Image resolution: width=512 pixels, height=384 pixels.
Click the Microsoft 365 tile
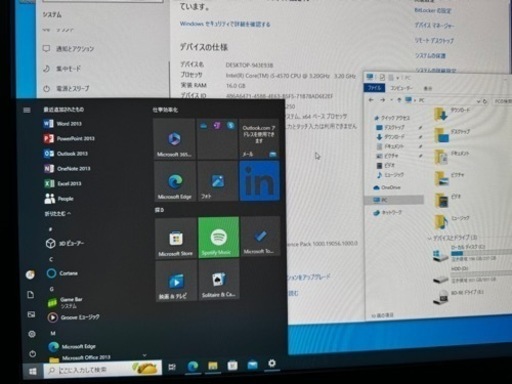pos(174,139)
